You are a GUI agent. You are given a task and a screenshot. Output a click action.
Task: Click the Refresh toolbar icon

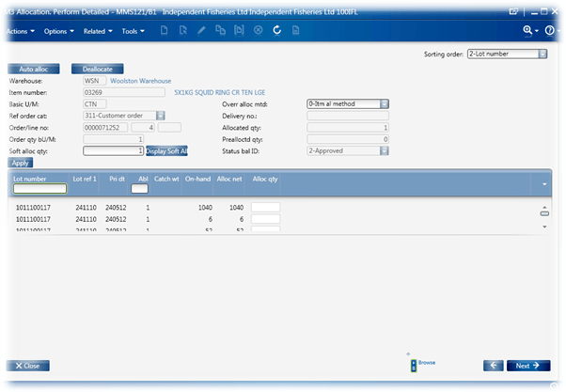pyautogui.click(x=277, y=31)
